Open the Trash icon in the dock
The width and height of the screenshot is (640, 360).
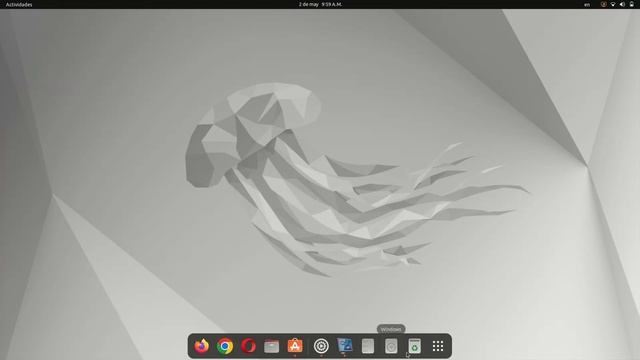pyautogui.click(x=414, y=346)
